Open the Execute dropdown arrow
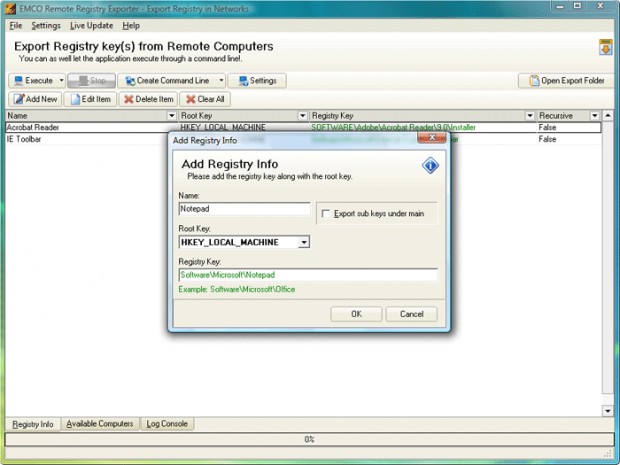This screenshot has height=465, width=620. [x=62, y=81]
